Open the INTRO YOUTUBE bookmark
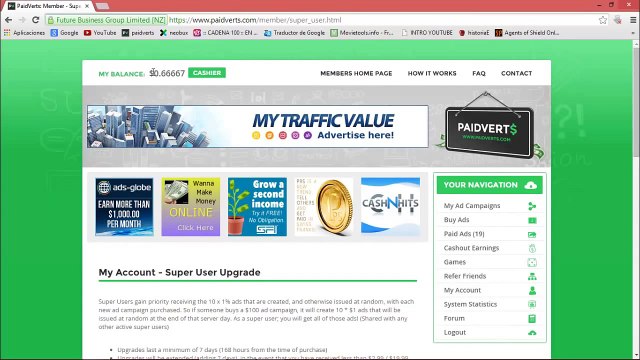The image size is (640, 360). coord(427,33)
